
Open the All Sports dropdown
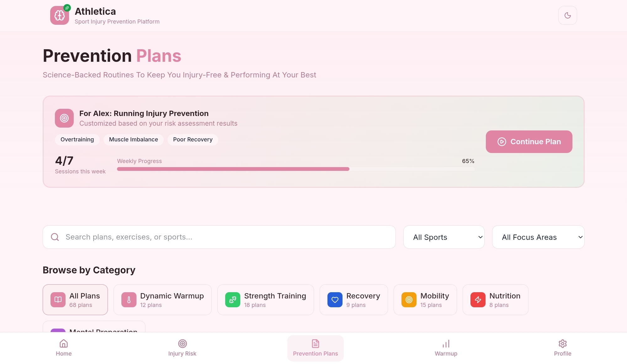tap(444, 237)
